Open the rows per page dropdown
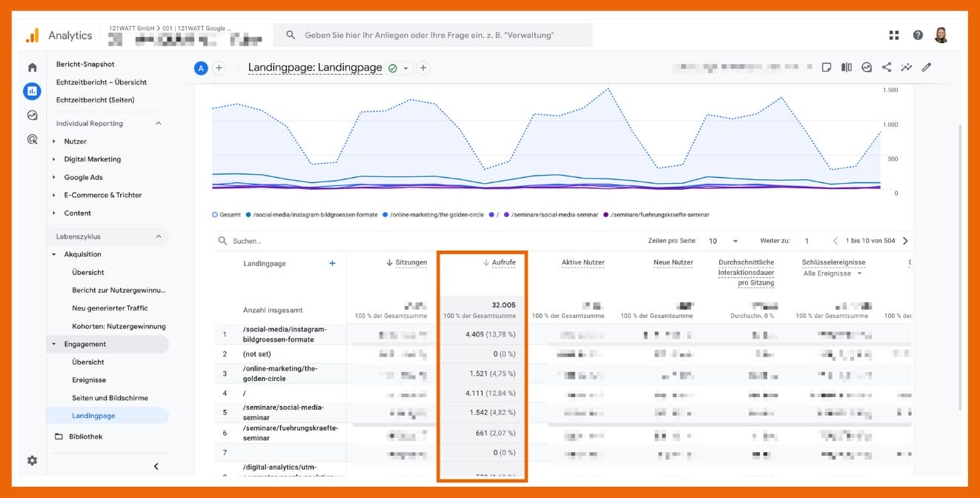The width and height of the screenshot is (980, 498). pos(723,241)
